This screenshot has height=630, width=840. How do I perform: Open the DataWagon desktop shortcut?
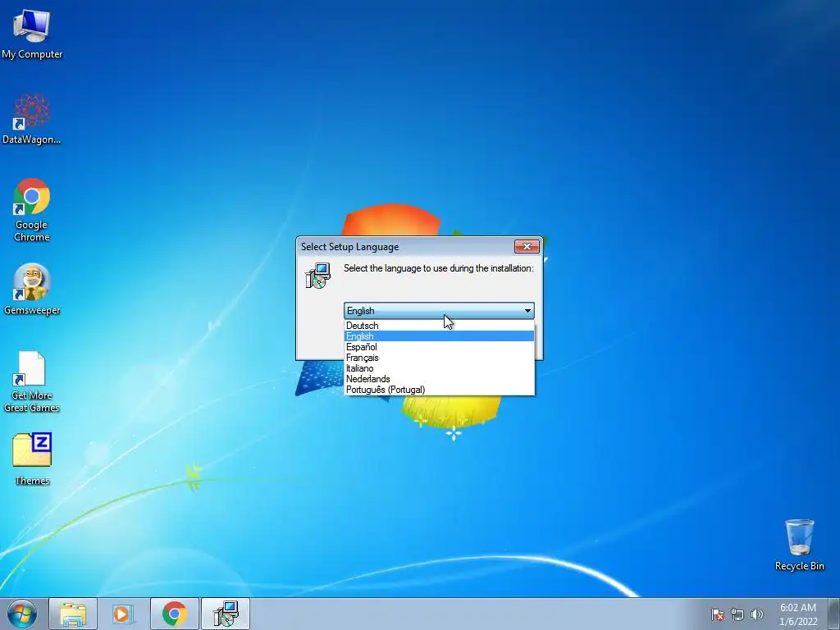(32, 119)
